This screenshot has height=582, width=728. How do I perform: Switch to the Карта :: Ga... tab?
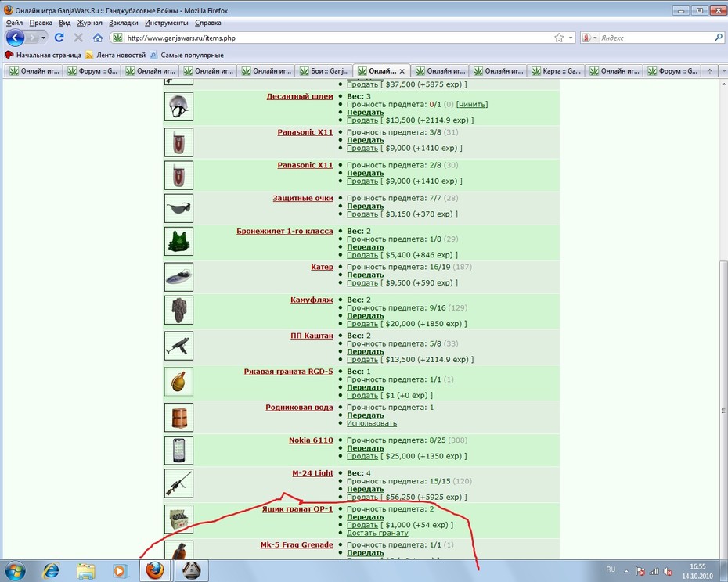(x=556, y=71)
